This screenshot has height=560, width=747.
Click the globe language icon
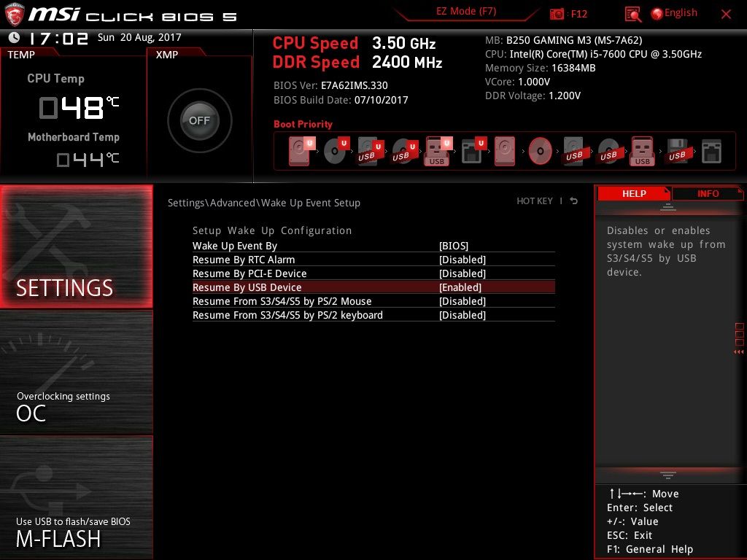(657, 14)
